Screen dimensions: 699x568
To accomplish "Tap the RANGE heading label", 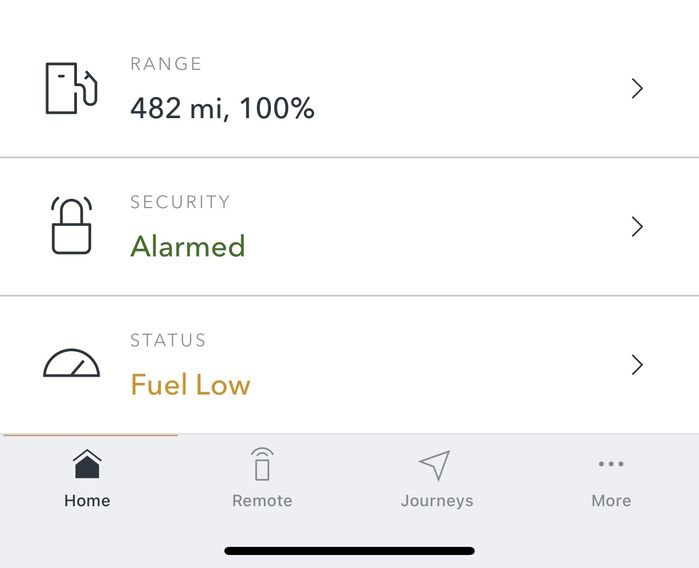I will coord(166,64).
